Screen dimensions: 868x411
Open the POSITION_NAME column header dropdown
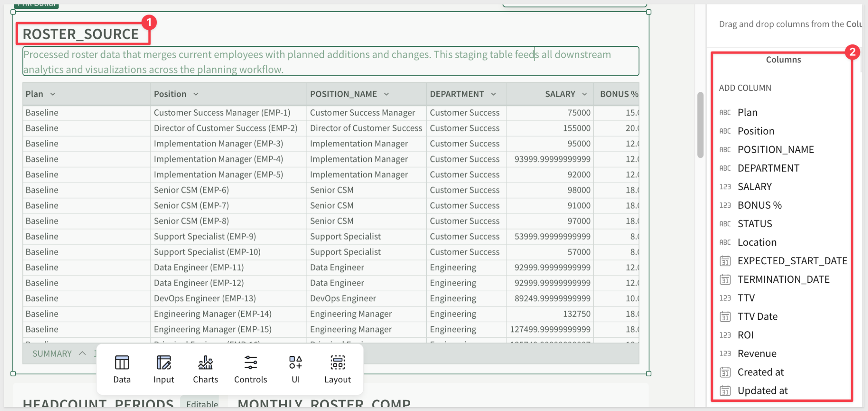click(x=386, y=94)
